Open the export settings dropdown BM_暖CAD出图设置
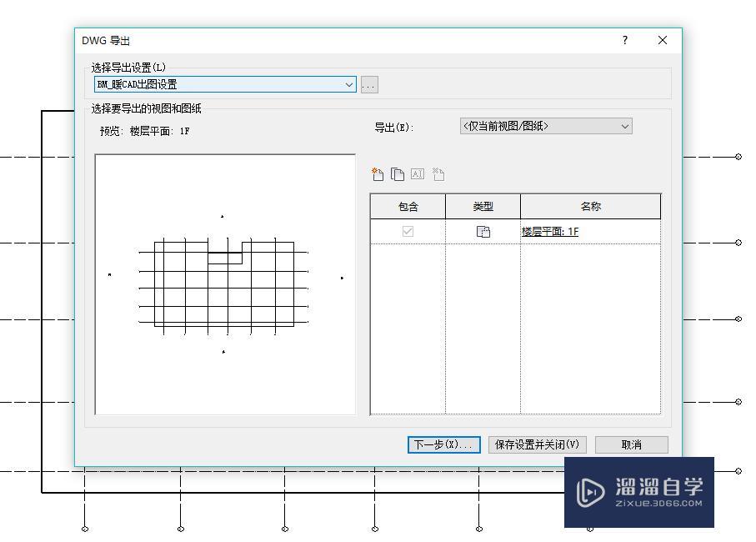 click(x=225, y=84)
